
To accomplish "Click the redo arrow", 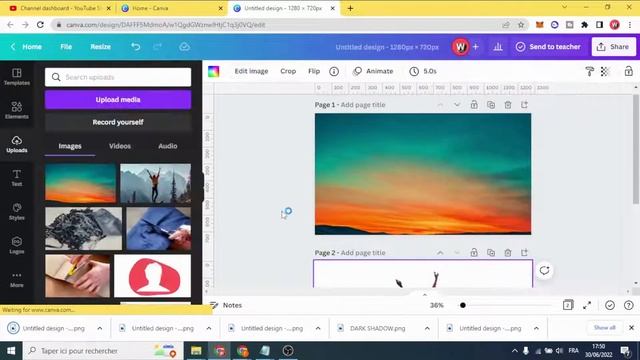I will [x=158, y=47].
